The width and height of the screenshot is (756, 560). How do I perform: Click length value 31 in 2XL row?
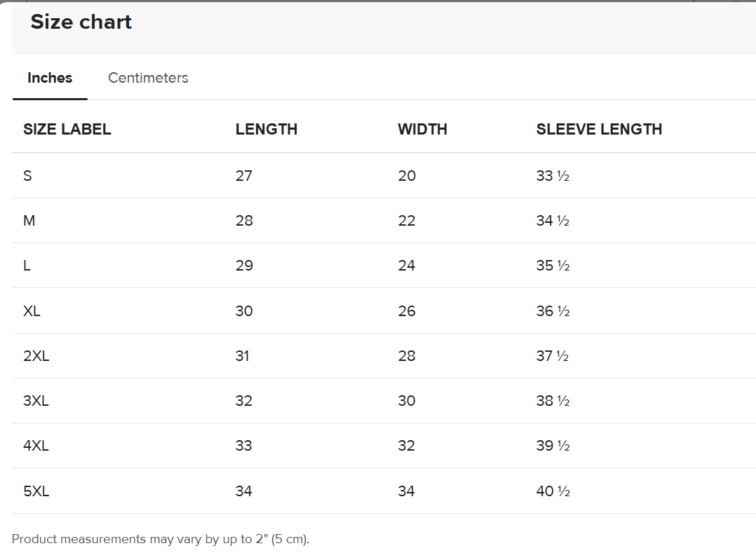(243, 356)
